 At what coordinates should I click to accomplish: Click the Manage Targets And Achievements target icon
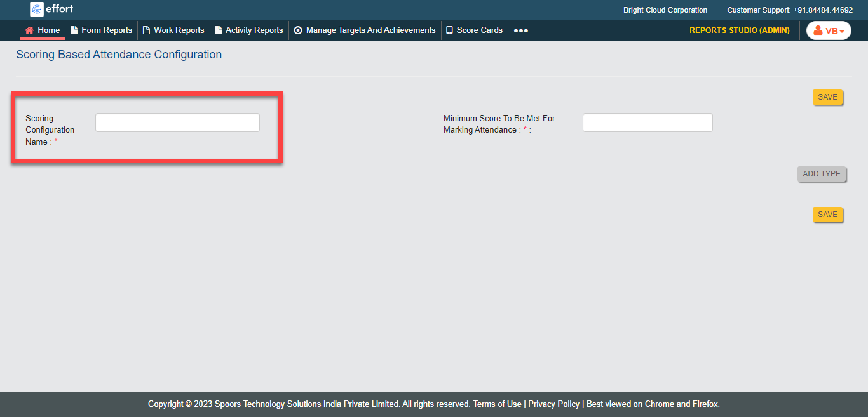[x=298, y=30]
